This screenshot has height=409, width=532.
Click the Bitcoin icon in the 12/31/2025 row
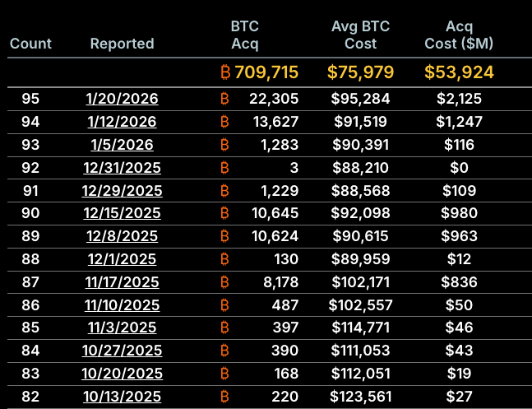pyautogui.click(x=225, y=168)
